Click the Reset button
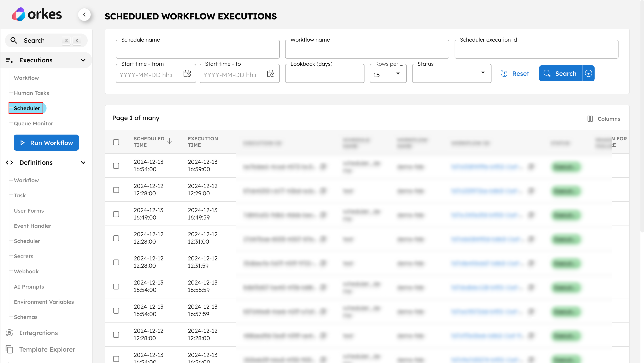 515,74
